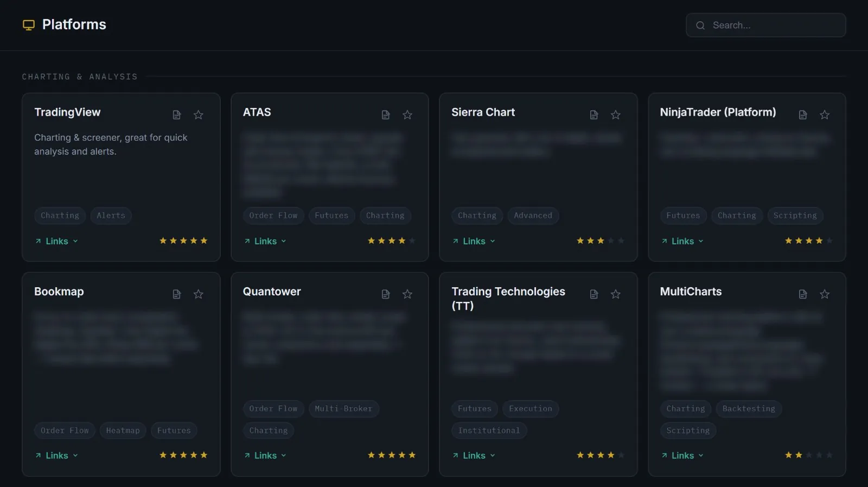
Task: Click ATAS star rating
Action: (x=392, y=241)
